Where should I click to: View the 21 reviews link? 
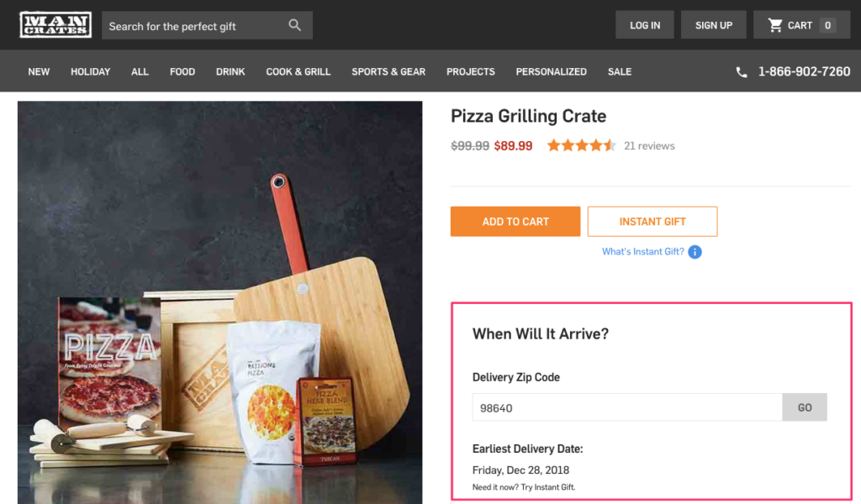[649, 145]
